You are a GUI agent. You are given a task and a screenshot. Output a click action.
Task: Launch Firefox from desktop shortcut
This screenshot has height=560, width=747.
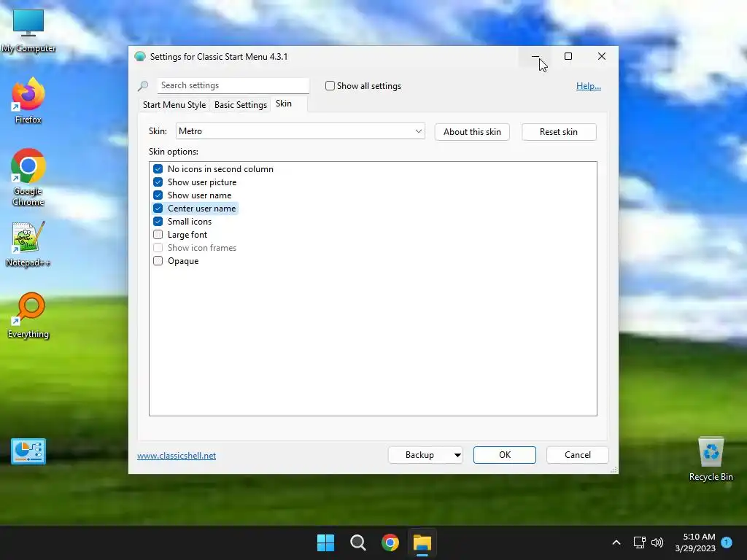(28, 101)
